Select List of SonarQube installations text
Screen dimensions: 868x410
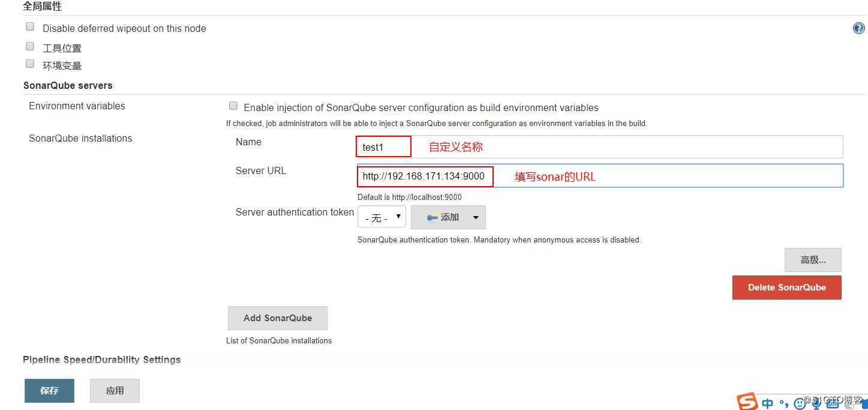point(279,340)
